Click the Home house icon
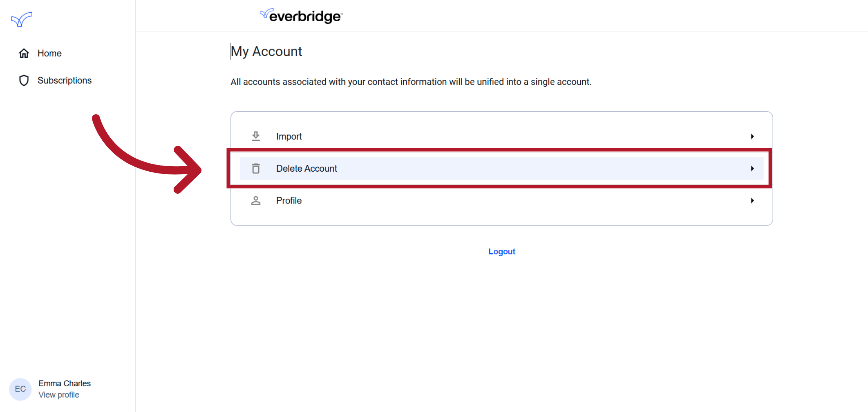 pyautogui.click(x=24, y=53)
